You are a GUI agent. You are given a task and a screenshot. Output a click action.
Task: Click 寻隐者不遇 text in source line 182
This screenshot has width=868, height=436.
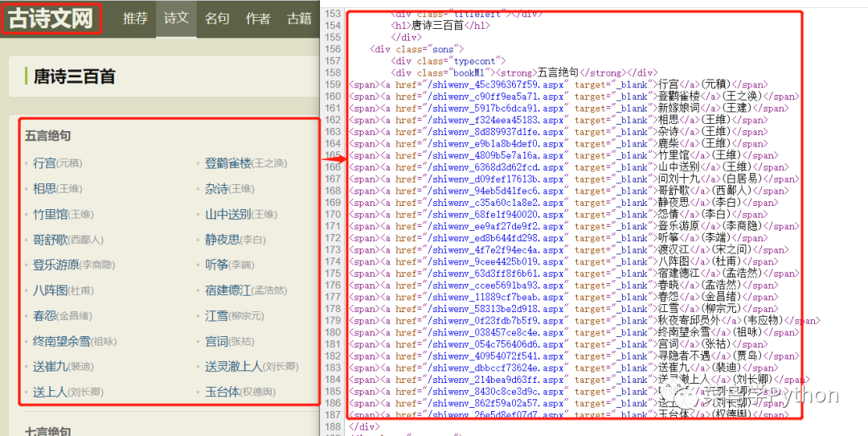684,356
